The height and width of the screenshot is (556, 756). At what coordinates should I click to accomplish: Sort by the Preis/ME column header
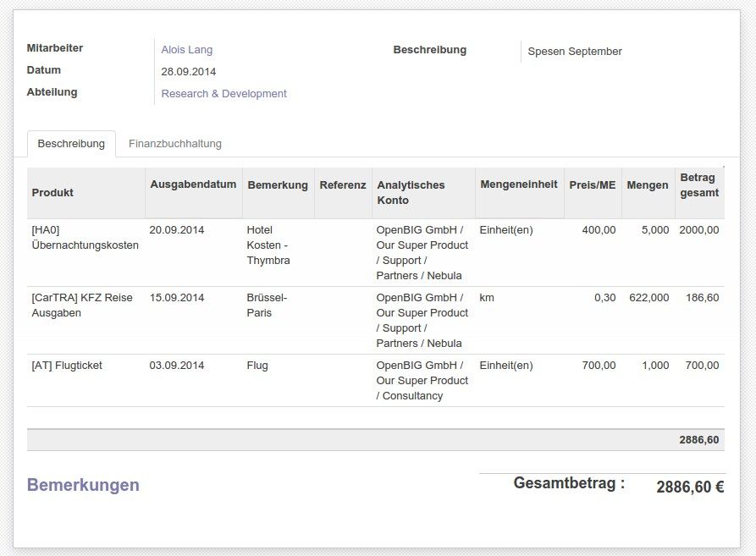pos(592,185)
